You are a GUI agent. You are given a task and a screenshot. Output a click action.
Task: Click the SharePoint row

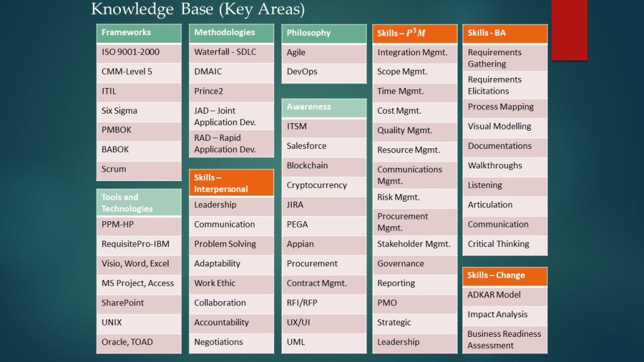tap(138, 303)
